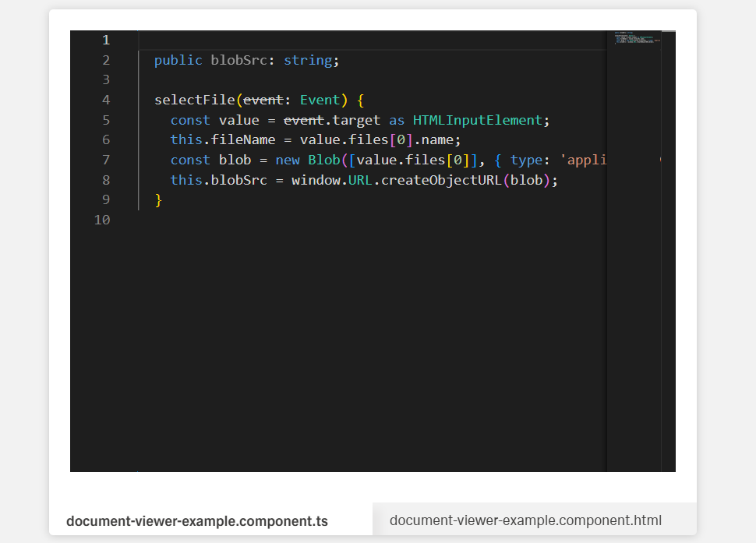This screenshot has height=543, width=756.
Task: Click the type property inside the Blob options
Action: click(x=526, y=160)
